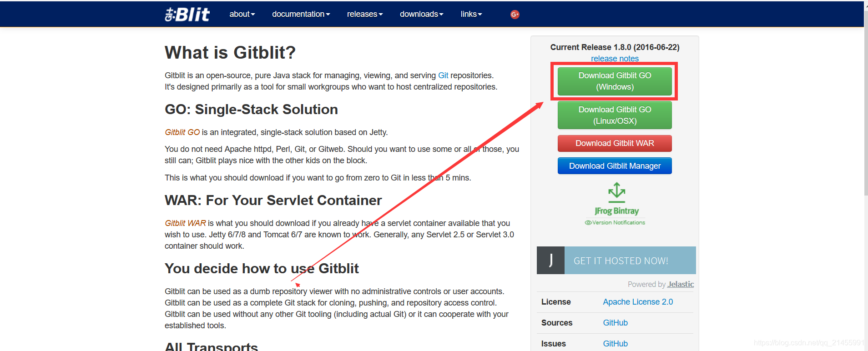
Task: Open the Sources GitHub link
Action: point(615,323)
